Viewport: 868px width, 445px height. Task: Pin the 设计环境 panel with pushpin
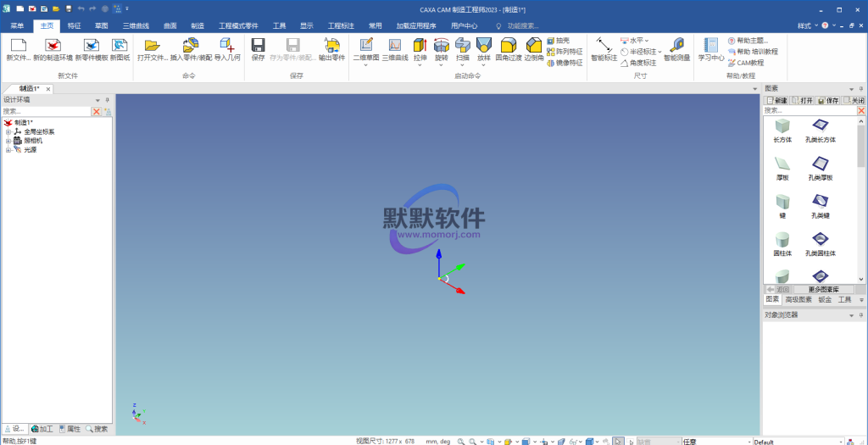[x=107, y=100]
